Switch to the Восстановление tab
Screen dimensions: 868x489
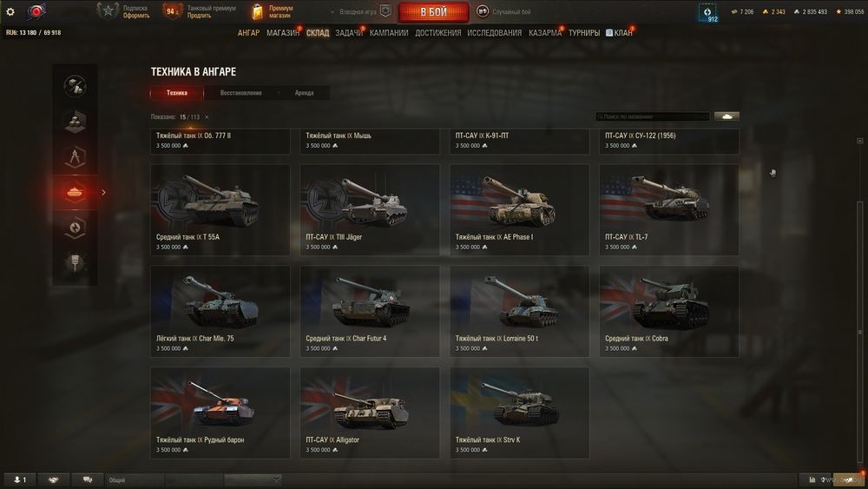[x=240, y=93]
